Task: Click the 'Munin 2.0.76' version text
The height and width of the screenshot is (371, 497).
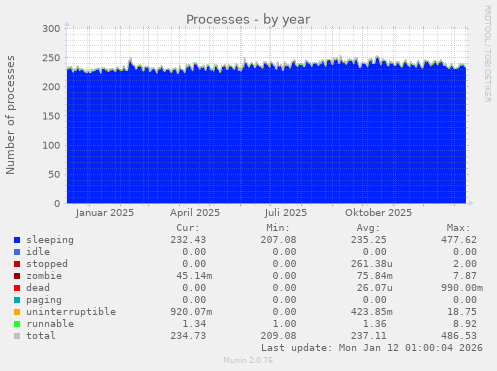Action: point(248,360)
